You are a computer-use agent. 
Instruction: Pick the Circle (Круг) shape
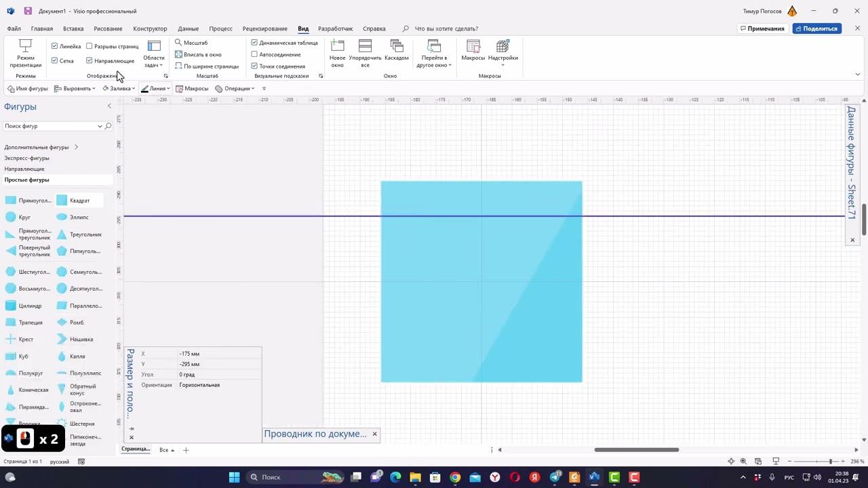[x=18, y=218]
